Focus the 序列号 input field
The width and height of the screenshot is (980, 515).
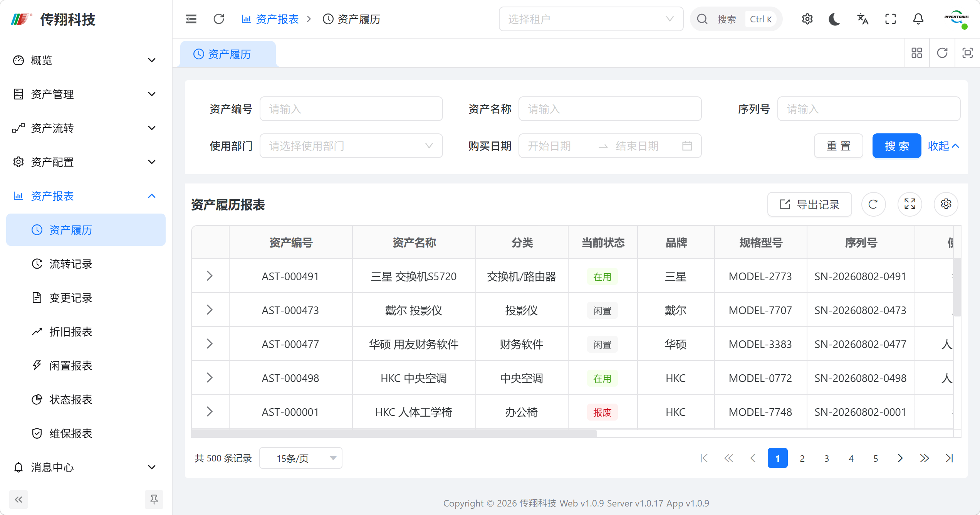pos(869,109)
